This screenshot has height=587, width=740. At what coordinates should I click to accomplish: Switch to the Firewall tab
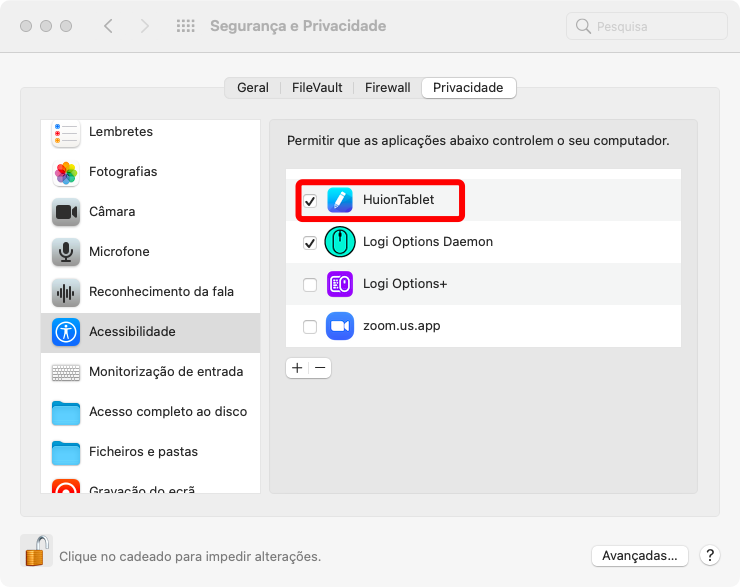pos(387,88)
